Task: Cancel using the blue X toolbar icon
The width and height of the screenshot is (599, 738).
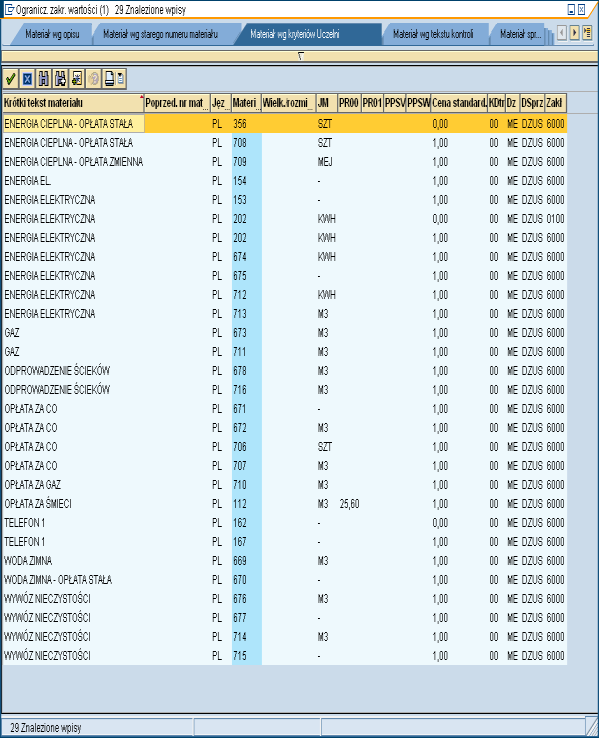Action: tap(27, 79)
